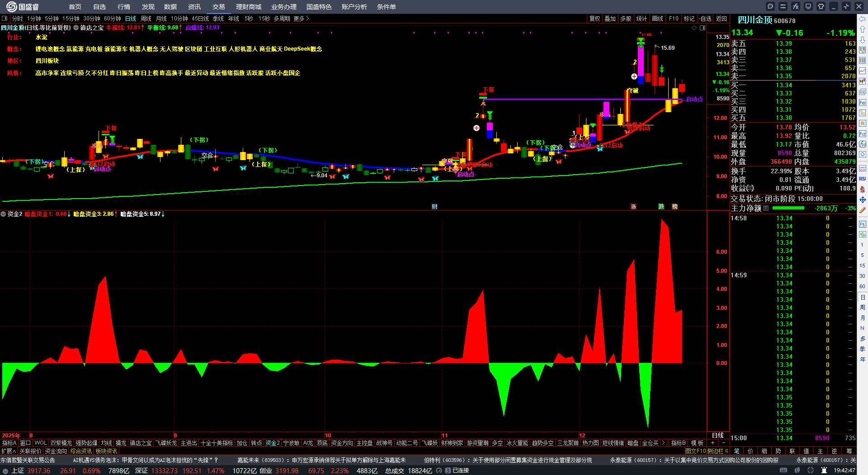
Task: Open the 交易 menu
Action: [219, 7]
